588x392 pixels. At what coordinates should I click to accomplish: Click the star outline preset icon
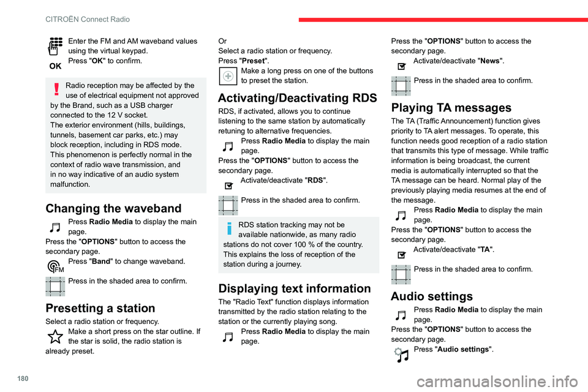click(55, 336)
